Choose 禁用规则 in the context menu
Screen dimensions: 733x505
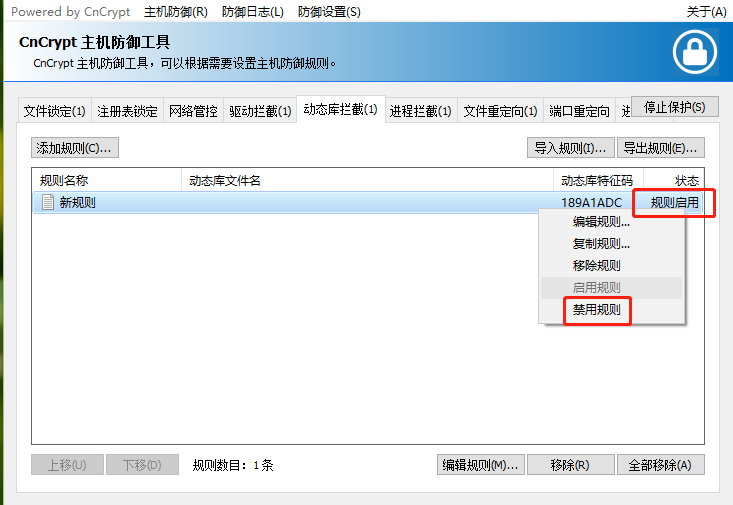pyautogui.click(x=611, y=310)
